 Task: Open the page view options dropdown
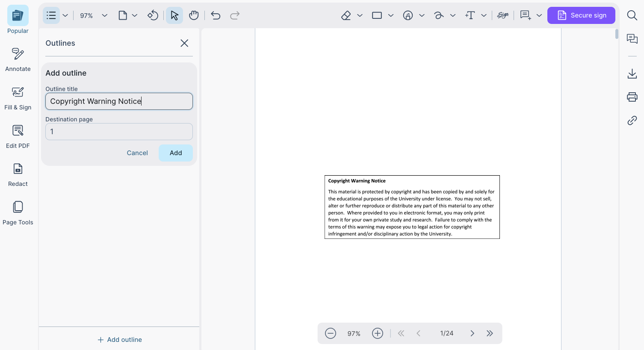tap(135, 15)
